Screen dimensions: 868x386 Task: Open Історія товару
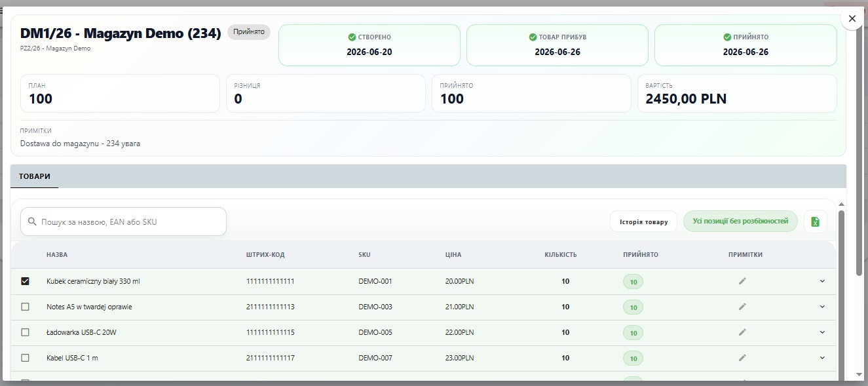coord(643,222)
